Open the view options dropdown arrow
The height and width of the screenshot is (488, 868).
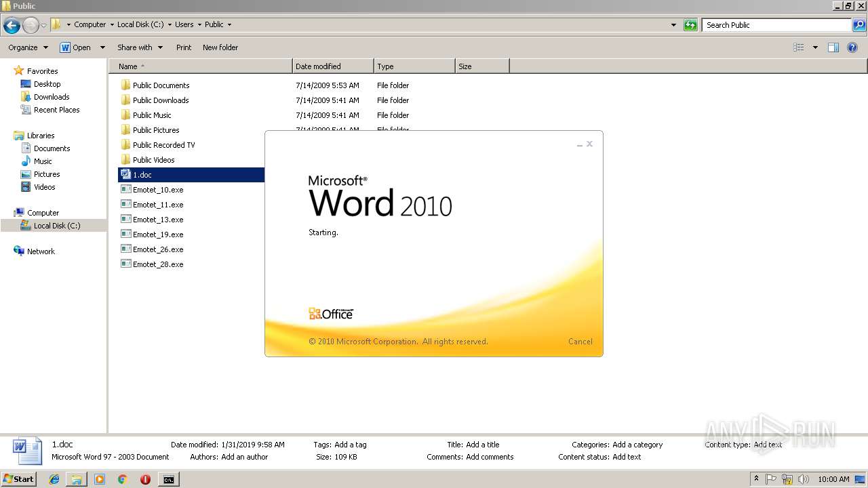[x=815, y=47]
